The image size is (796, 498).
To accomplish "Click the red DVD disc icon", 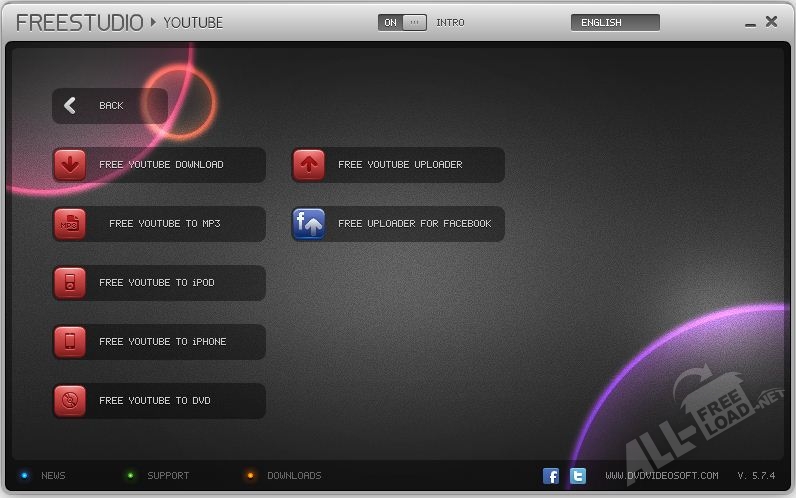I will point(70,401).
